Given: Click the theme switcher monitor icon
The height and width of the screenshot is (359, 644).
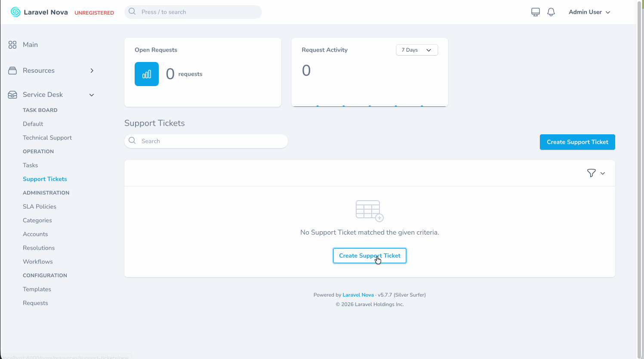Looking at the screenshot, I should (536, 12).
